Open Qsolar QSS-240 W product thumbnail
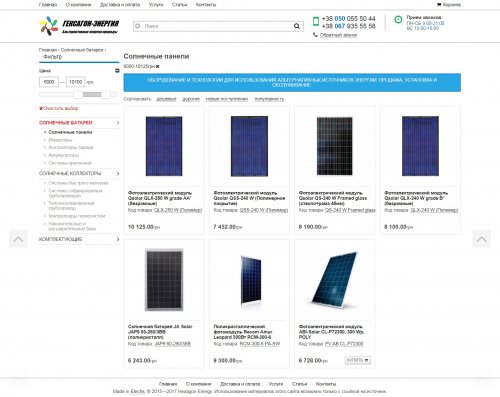 click(249, 146)
